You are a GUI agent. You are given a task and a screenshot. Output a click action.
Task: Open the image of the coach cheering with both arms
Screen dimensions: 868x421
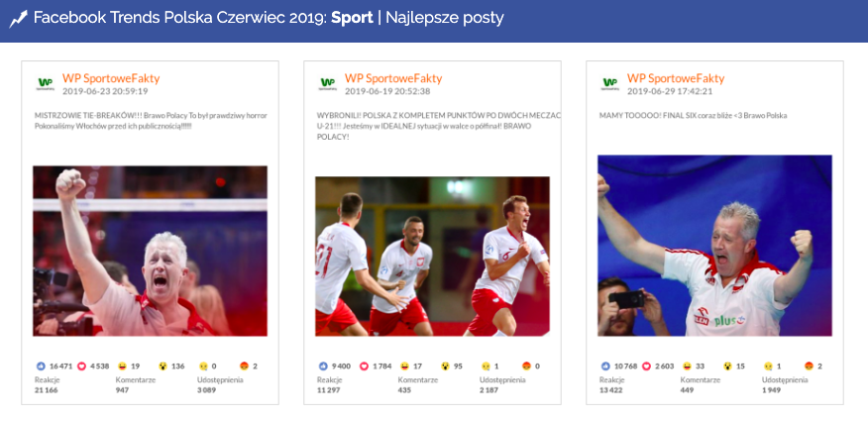[714, 245]
